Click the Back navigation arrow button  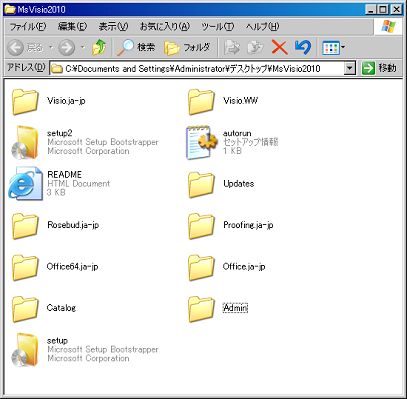coord(16,48)
